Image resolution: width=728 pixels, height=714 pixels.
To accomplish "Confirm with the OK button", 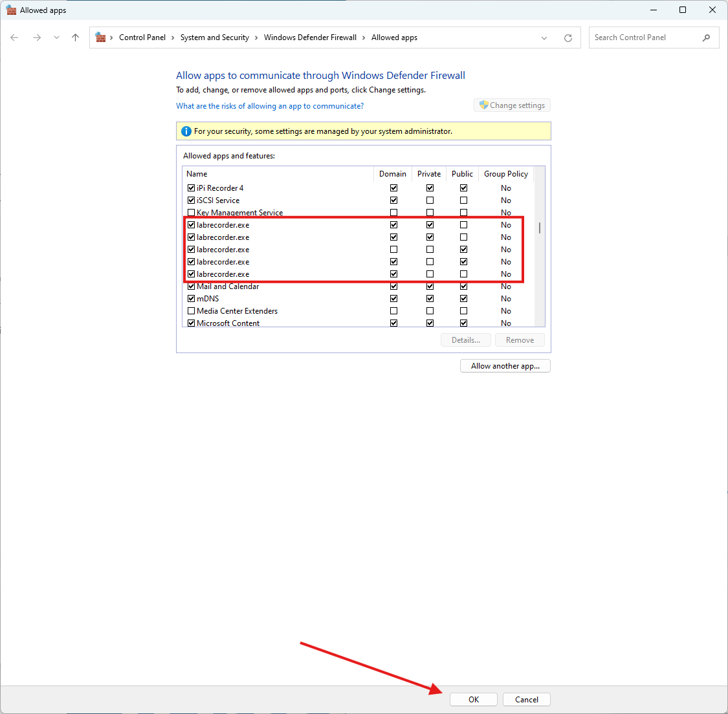I will coord(474,700).
